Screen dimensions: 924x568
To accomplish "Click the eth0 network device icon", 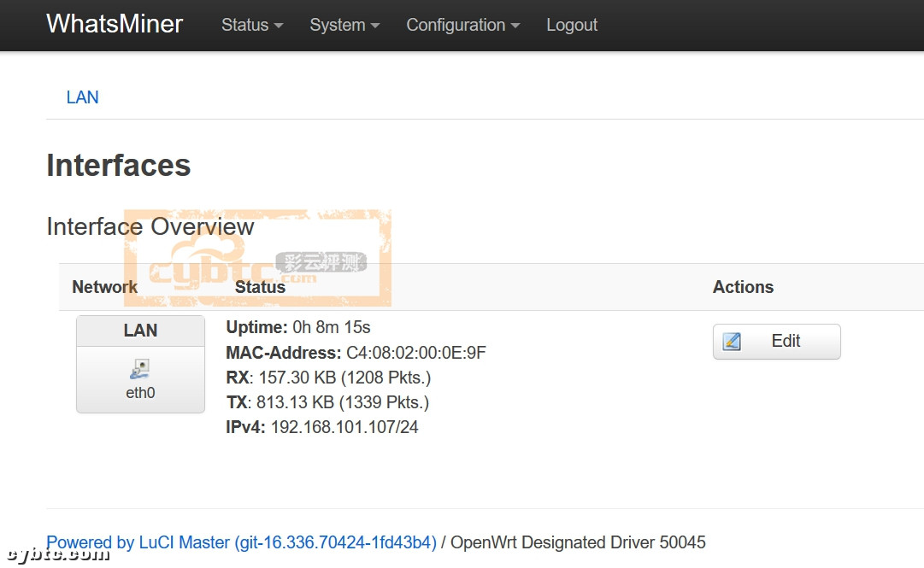I will click(140, 369).
